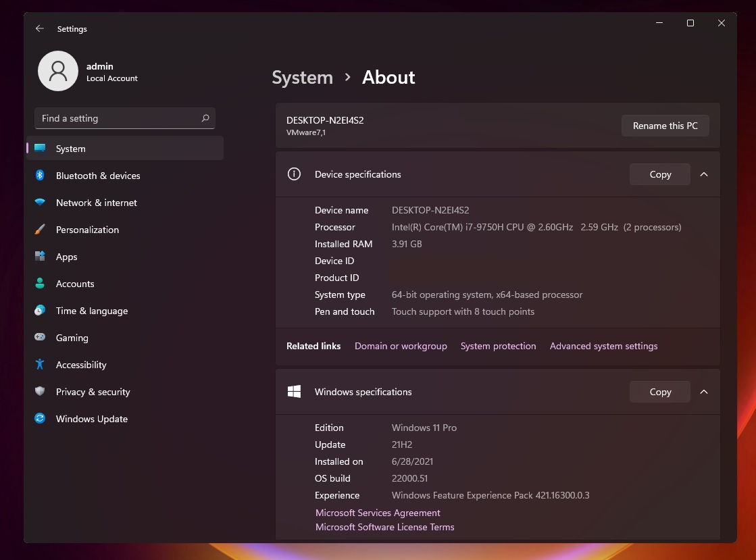Click the Accessibility figure icon
This screenshot has width=756, height=560.
(40, 365)
